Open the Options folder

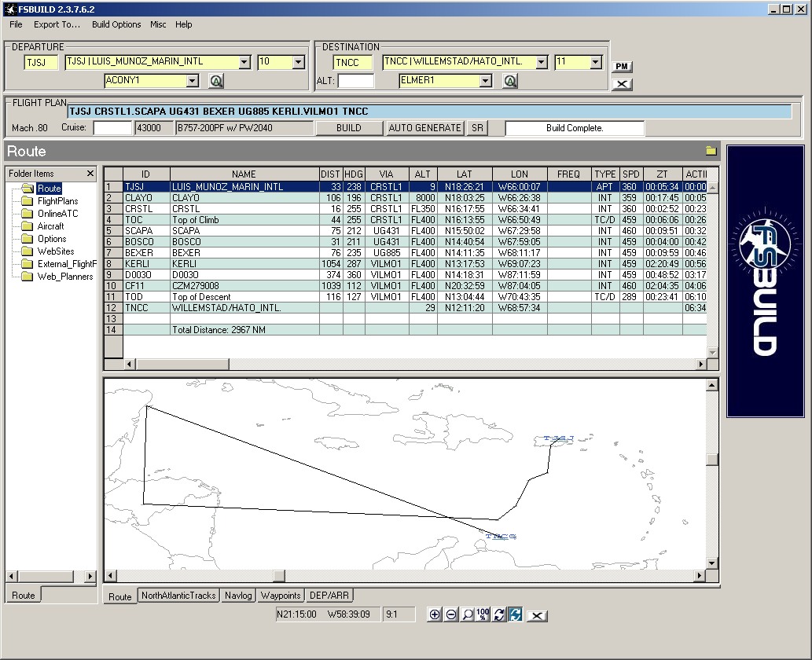52,239
